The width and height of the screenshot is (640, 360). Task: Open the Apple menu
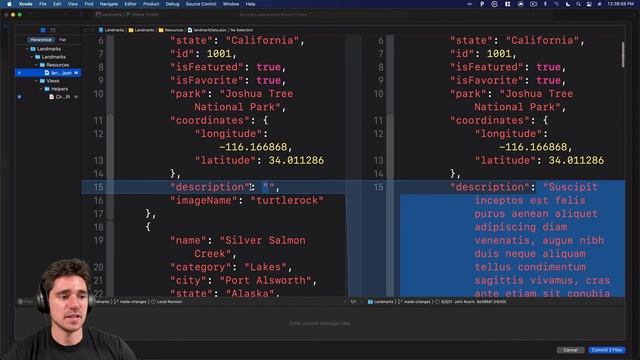pyautogui.click(x=9, y=4)
